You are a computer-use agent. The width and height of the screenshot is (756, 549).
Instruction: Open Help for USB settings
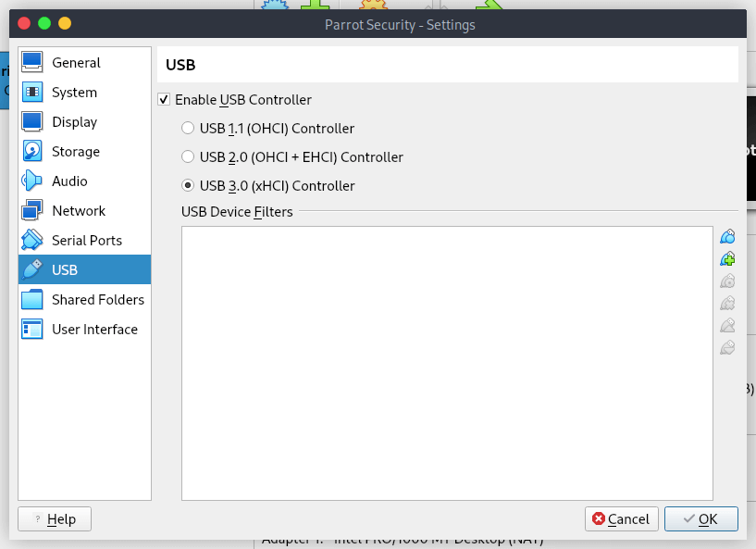pos(55,519)
